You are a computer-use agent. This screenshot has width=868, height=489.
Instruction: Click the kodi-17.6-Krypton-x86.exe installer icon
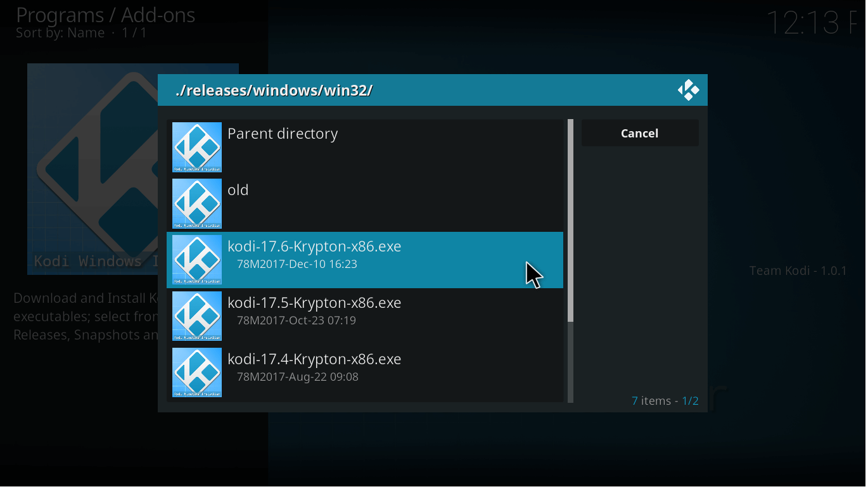197,260
